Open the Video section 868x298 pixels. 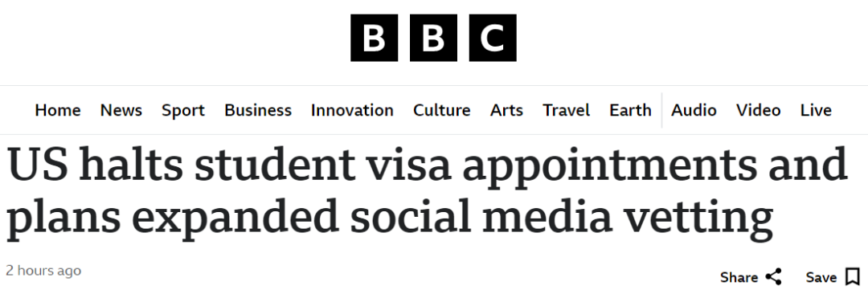(759, 110)
